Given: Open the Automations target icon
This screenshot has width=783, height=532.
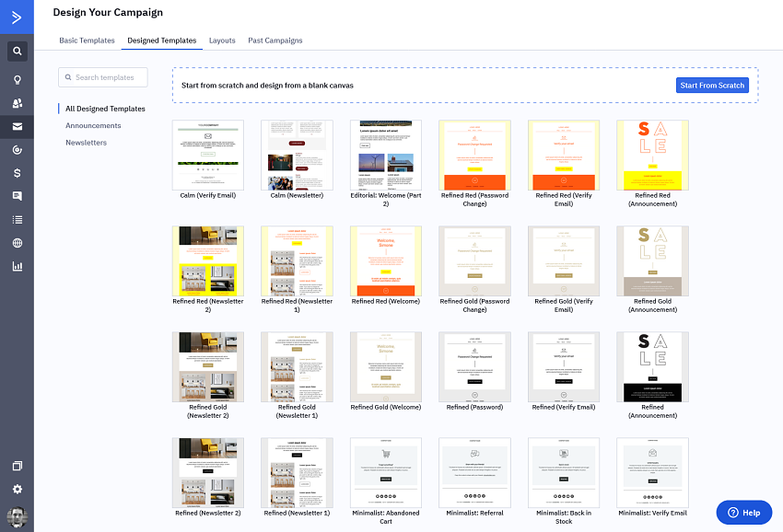Looking at the screenshot, I should (x=17, y=150).
